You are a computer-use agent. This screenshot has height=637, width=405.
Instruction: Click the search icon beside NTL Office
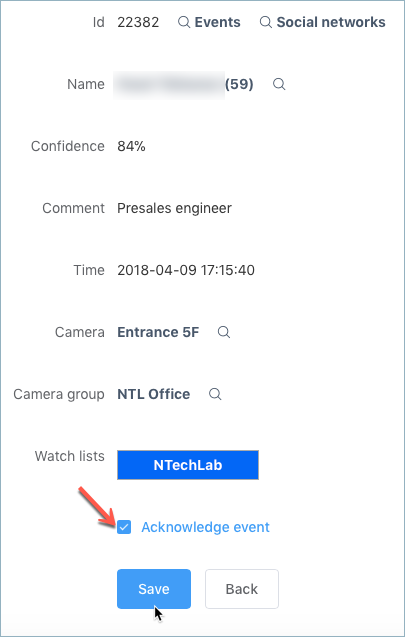215,394
